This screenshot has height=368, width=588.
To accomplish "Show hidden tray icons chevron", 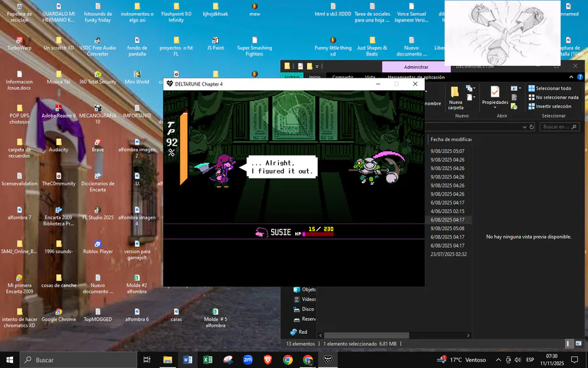I will pyautogui.click(x=498, y=360).
